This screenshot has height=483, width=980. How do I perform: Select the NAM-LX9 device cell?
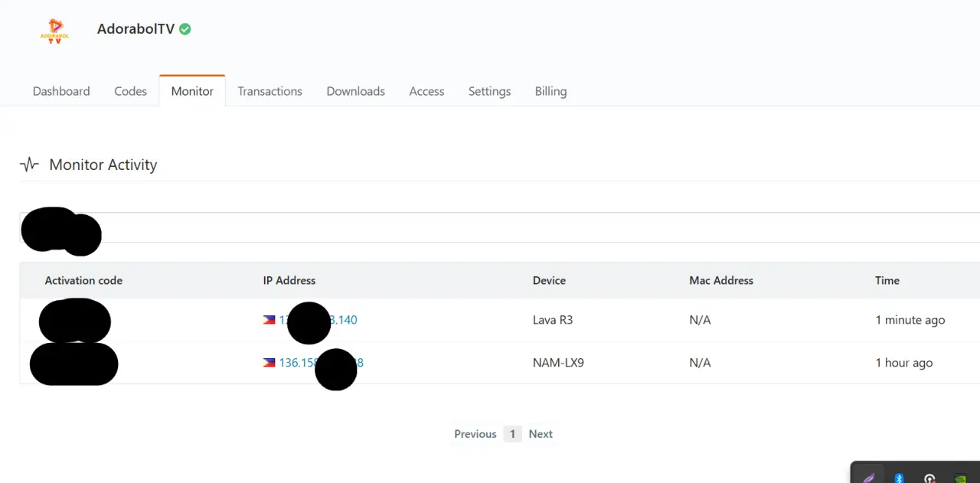558,363
